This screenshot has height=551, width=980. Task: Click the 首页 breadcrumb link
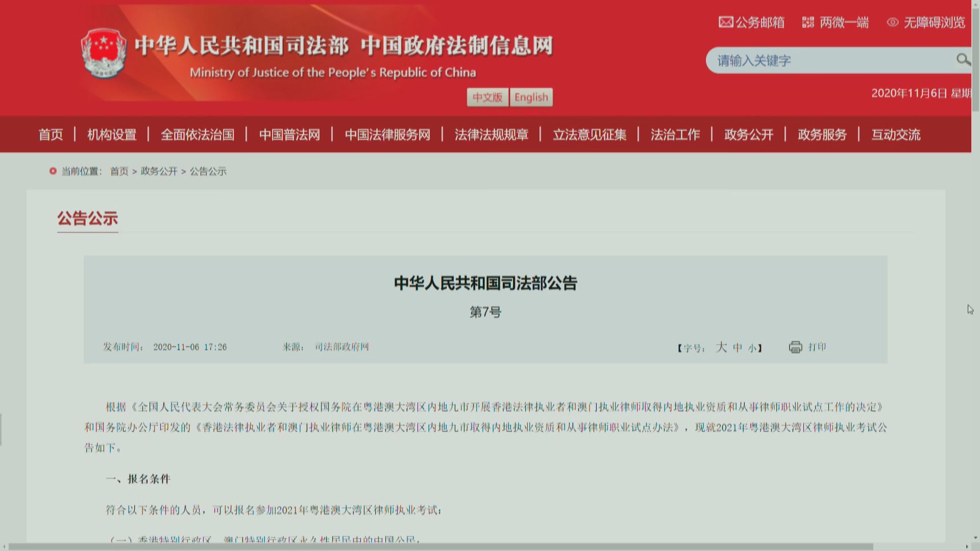click(x=118, y=171)
